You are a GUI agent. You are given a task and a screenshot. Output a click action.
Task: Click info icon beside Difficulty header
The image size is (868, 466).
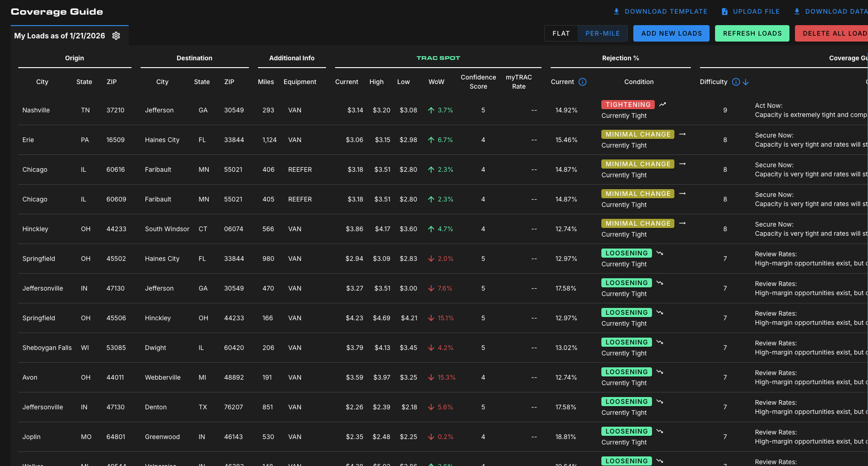coord(736,82)
